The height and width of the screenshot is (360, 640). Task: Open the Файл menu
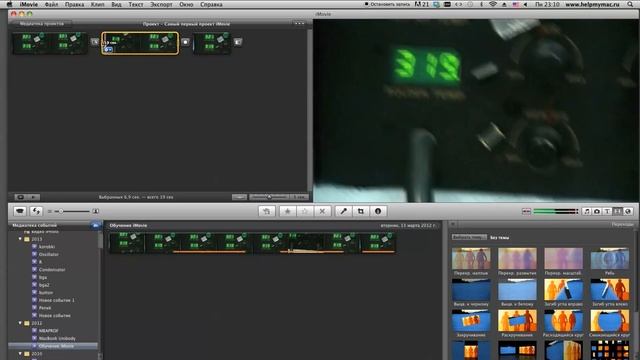click(x=51, y=4)
